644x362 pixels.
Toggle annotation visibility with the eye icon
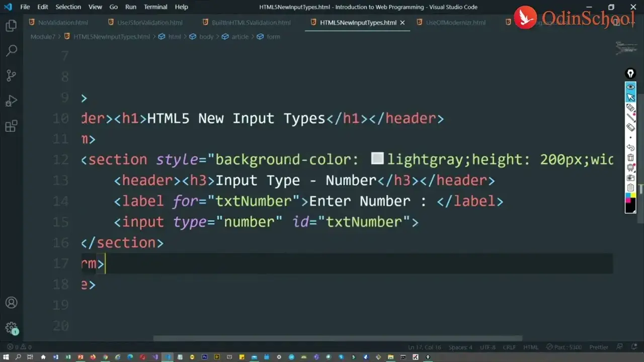(630, 86)
